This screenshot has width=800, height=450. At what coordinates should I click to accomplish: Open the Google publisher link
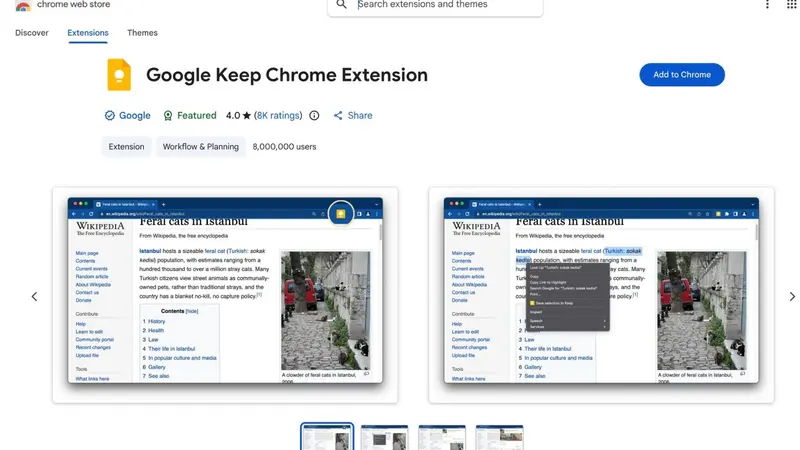[135, 115]
